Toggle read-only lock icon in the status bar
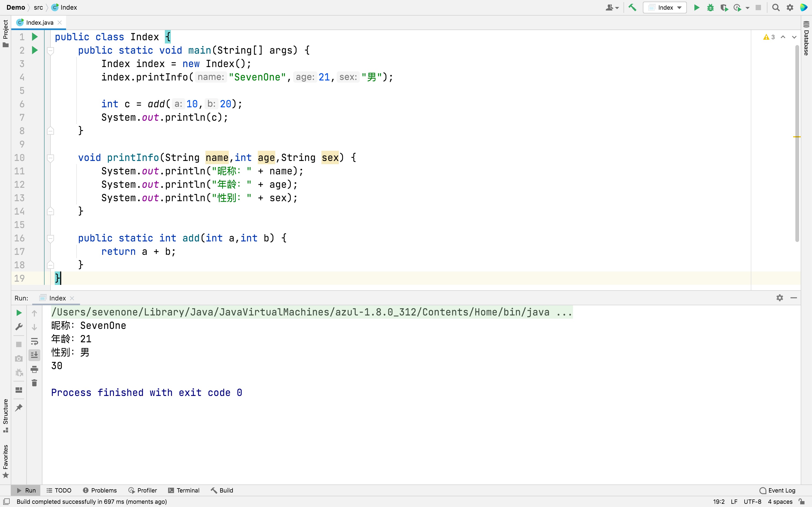This screenshot has width=812, height=507. (802, 502)
